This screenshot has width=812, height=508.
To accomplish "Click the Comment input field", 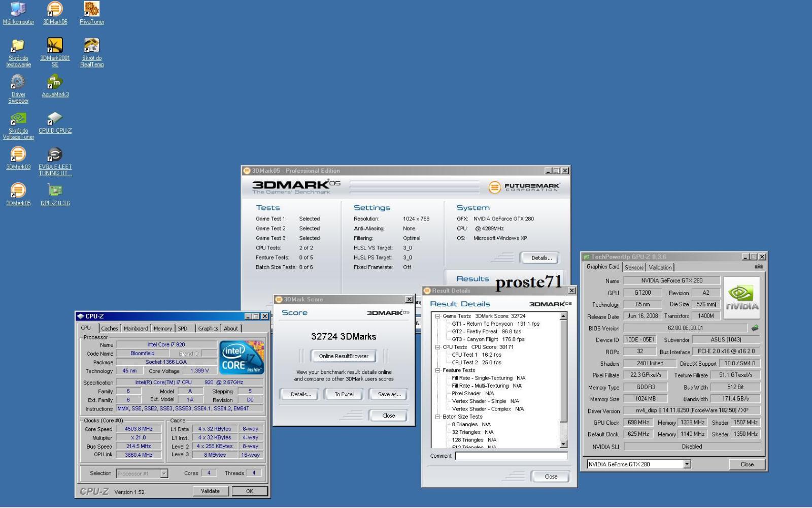I will (x=511, y=456).
